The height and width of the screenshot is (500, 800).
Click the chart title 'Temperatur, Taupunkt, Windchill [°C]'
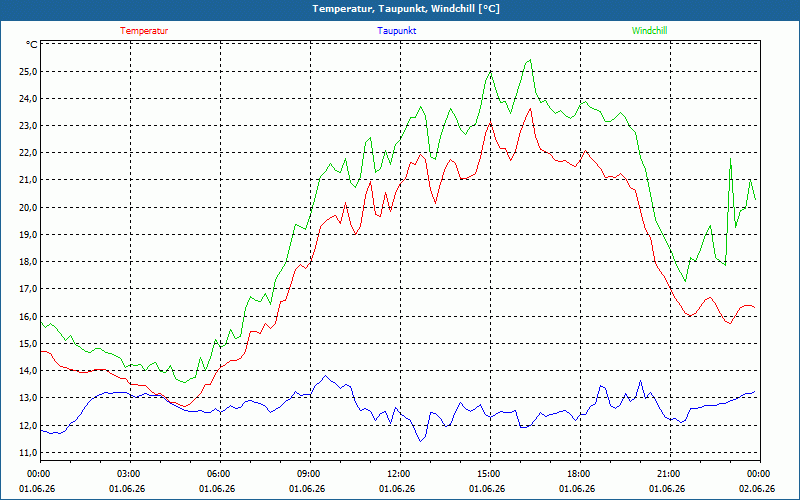pyautogui.click(x=406, y=9)
